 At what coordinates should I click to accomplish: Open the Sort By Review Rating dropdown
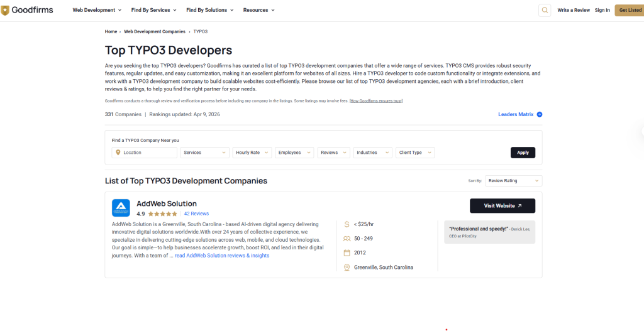513,181
